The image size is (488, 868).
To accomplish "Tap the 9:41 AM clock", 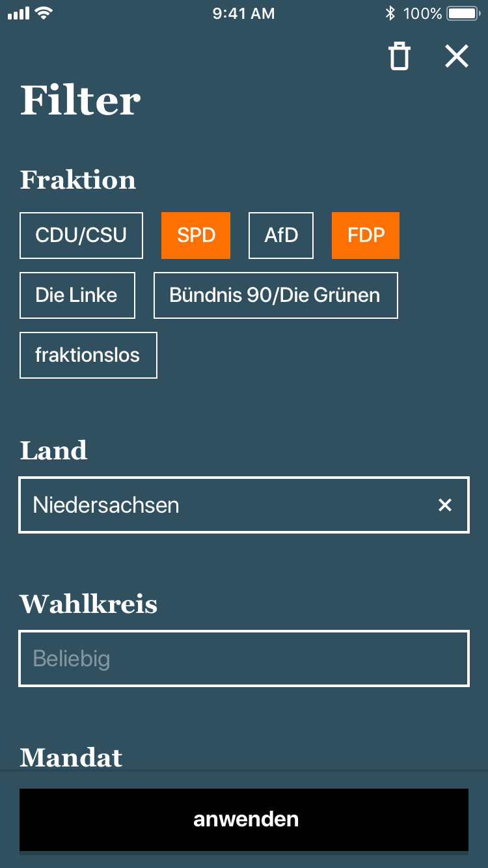I will (244, 13).
